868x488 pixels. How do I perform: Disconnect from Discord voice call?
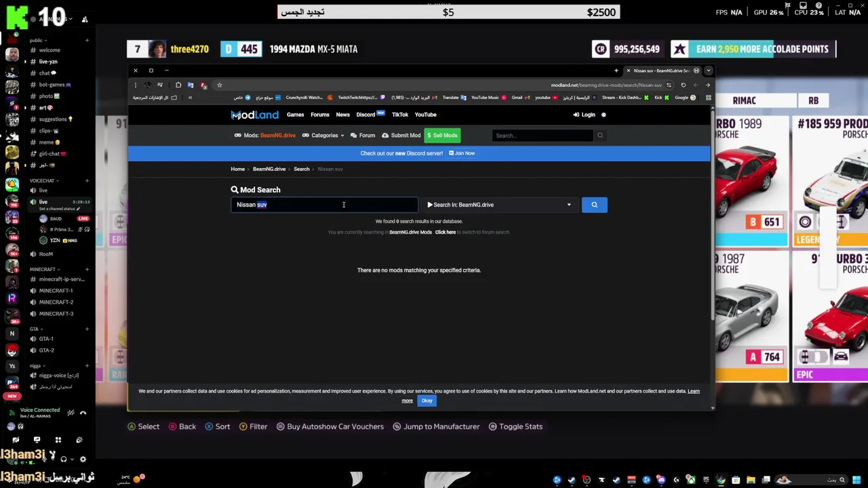coord(83,413)
